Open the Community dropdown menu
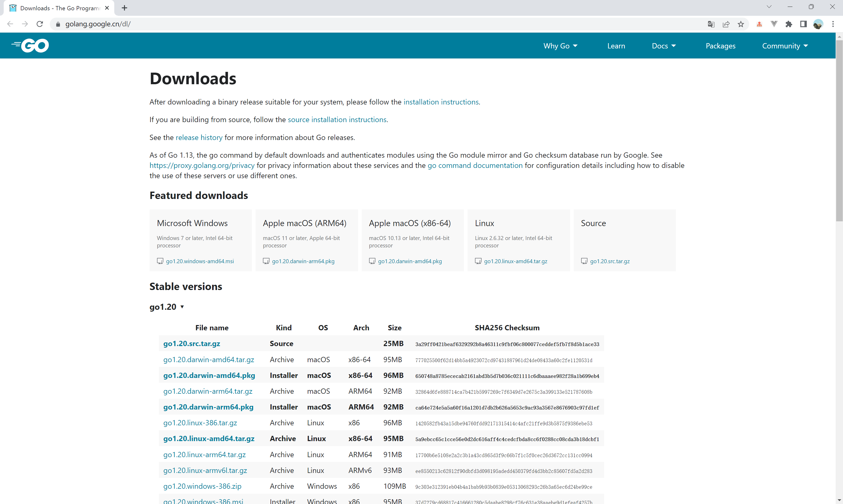Screen dimensions: 843x504 (x=785, y=46)
